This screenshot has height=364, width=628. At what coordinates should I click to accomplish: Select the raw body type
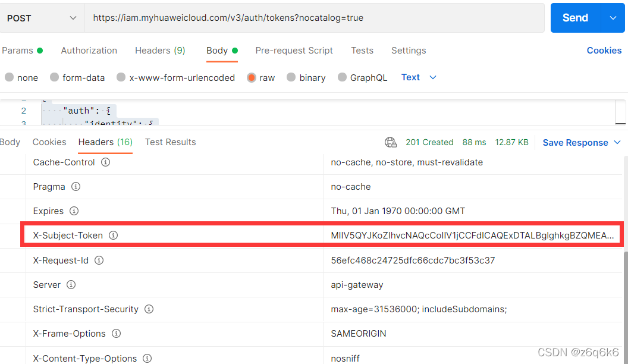(252, 77)
